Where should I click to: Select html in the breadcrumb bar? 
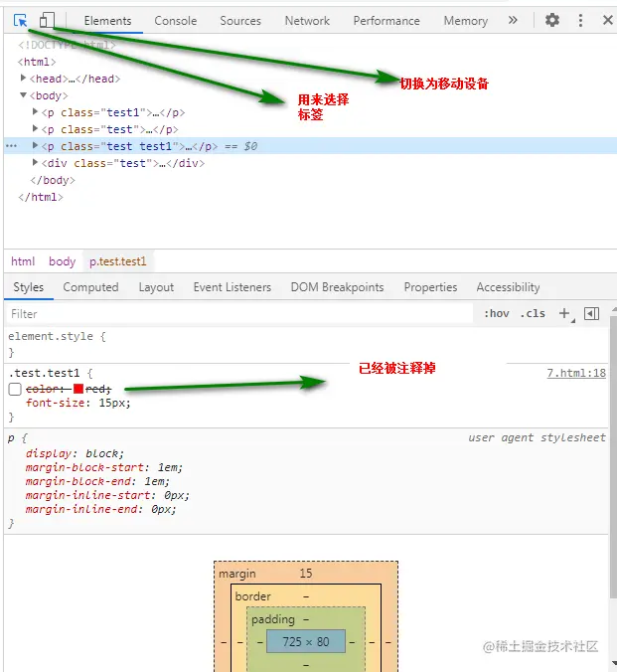click(x=23, y=261)
